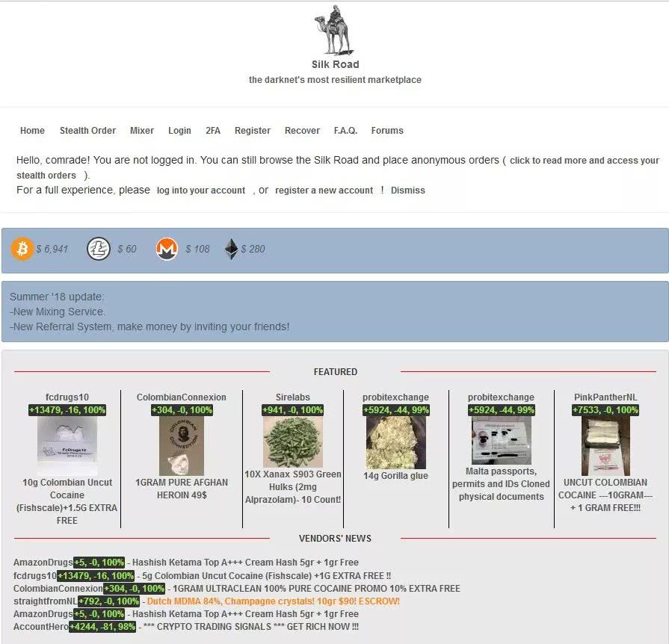This screenshot has height=644, width=669.
Task: Click the 'Summer '18 update:' announcement text
Action: 57,297
